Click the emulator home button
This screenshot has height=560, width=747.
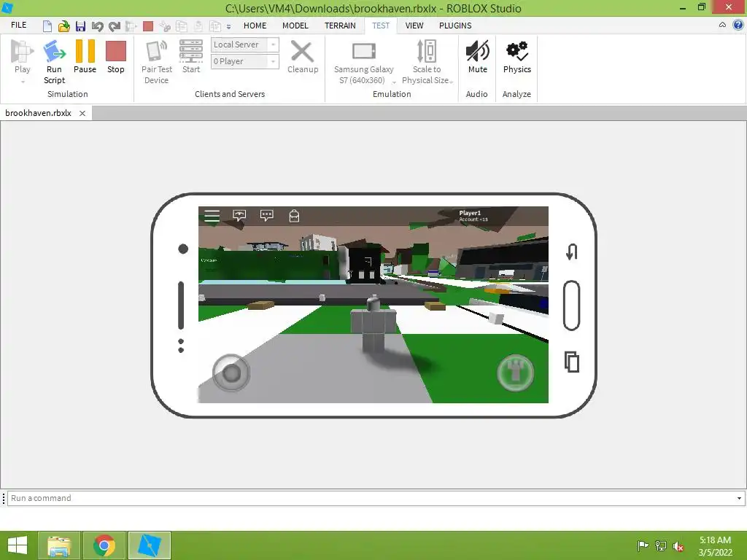point(572,306)
